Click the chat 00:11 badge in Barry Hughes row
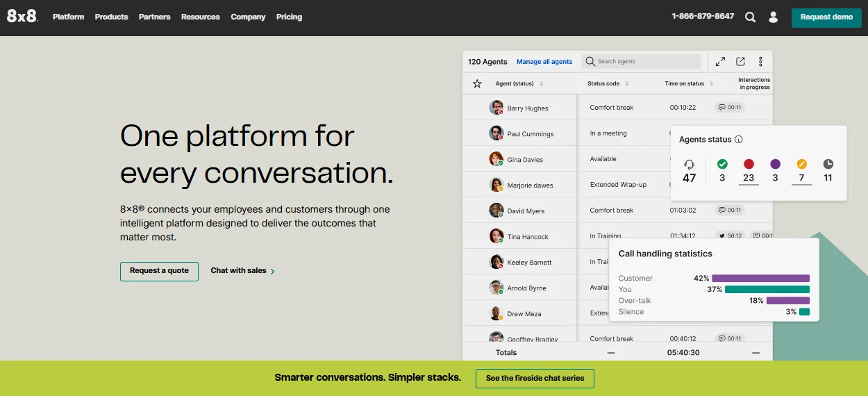The image size is (868, 396). tap(730, 108)
